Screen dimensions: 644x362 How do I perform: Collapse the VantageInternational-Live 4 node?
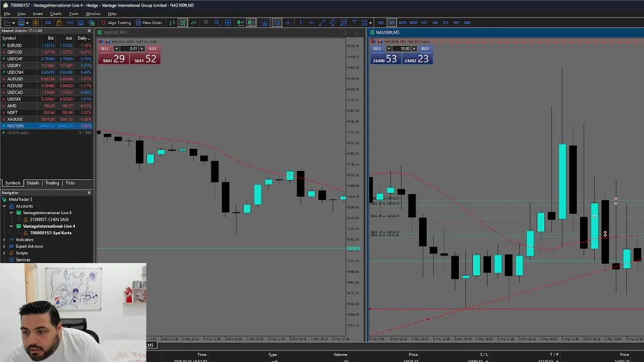11,226
